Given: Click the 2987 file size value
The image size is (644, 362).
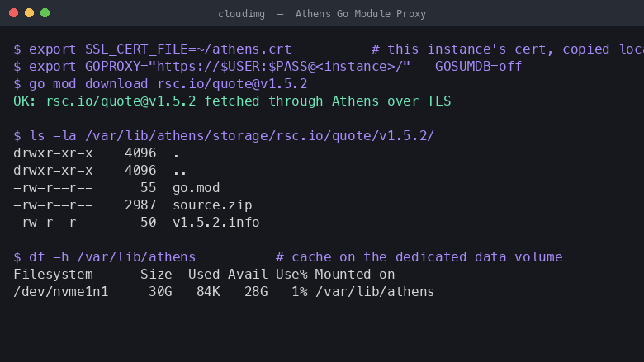Looking at the screenshot, I should click(x=140, y=205).
